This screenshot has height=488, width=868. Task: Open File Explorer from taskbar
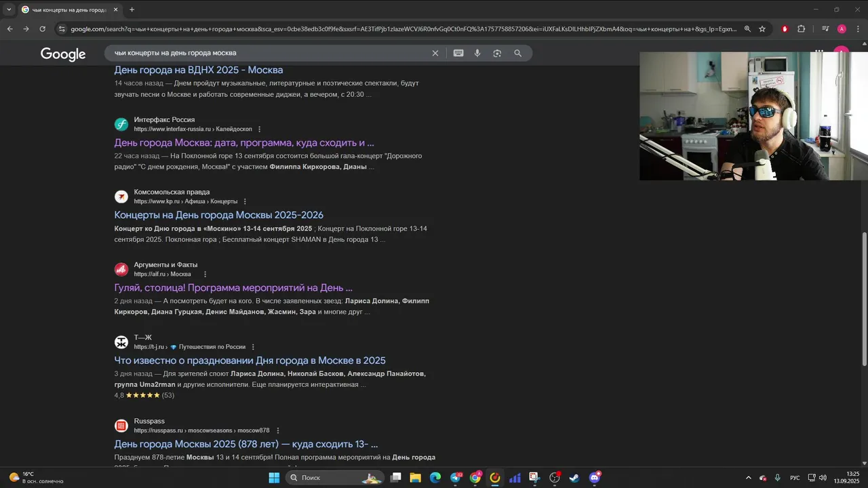point(416,478)
